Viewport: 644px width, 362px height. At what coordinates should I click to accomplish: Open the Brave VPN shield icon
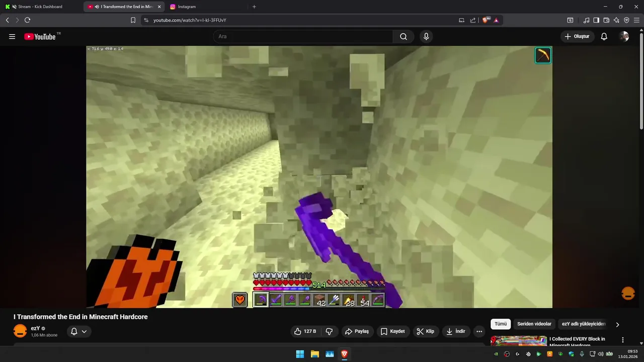point(626,20)
